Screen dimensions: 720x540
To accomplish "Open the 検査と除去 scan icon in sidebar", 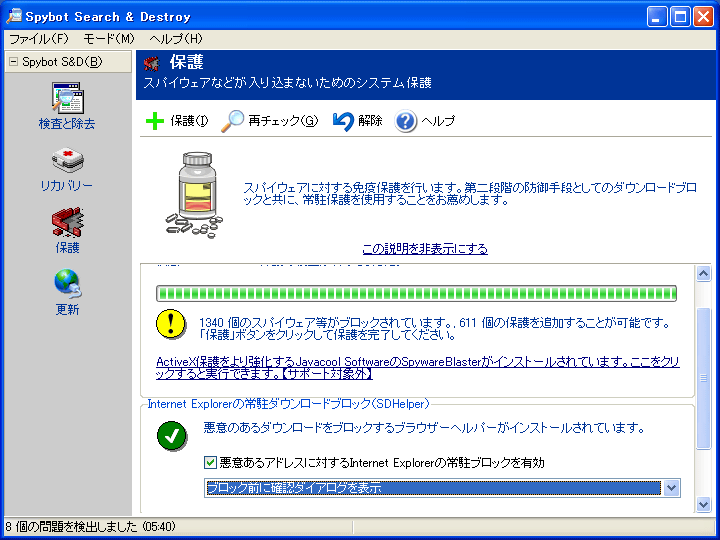I will (x=68, y=98).
